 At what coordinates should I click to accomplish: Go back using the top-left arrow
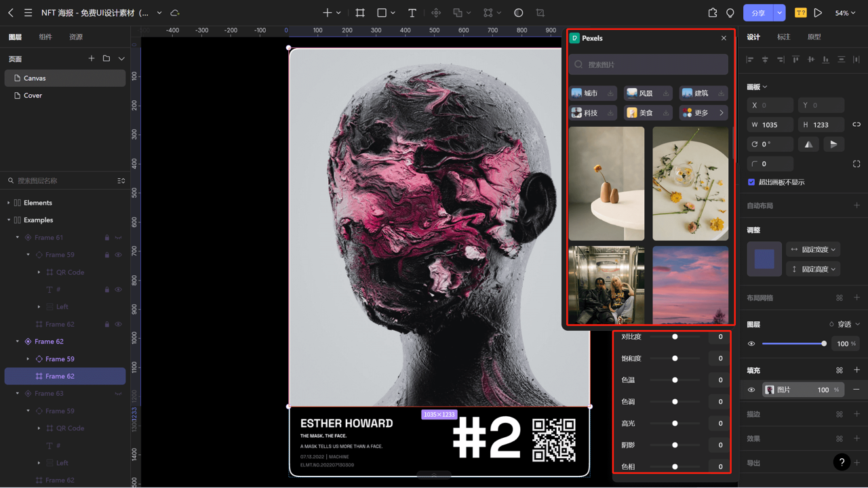pyautogui.click(x=11, y=13)
